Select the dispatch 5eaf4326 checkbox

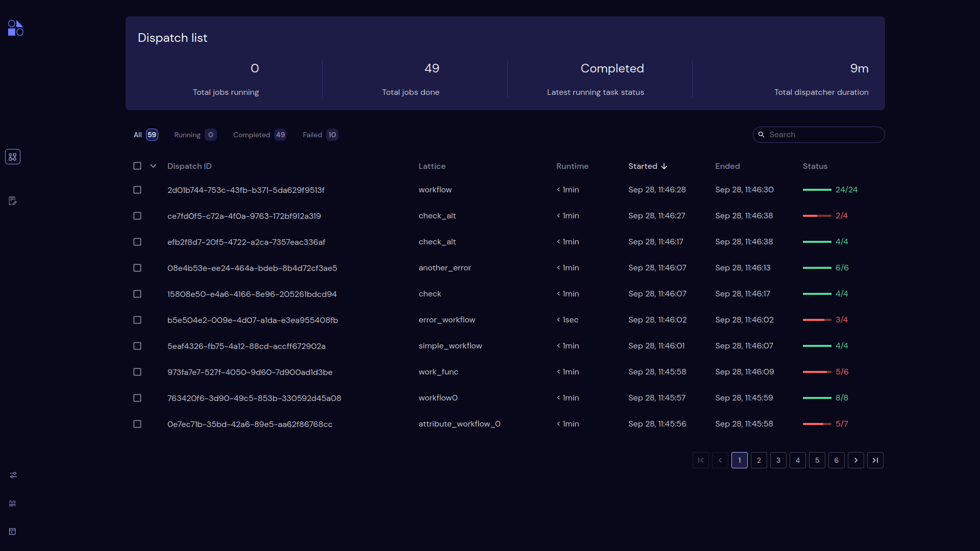[x=137, y=346]
